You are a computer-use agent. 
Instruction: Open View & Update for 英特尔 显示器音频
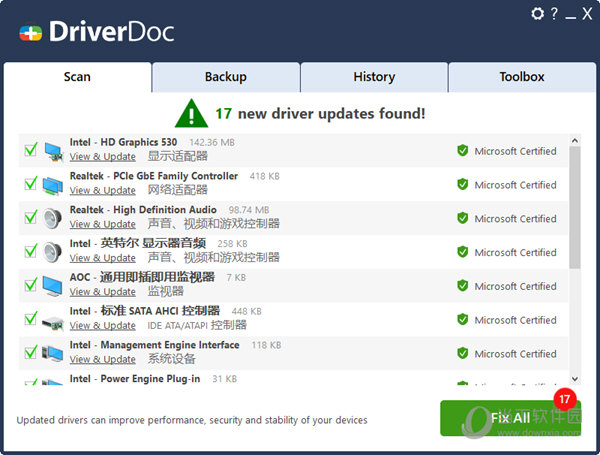coord(103,258)
